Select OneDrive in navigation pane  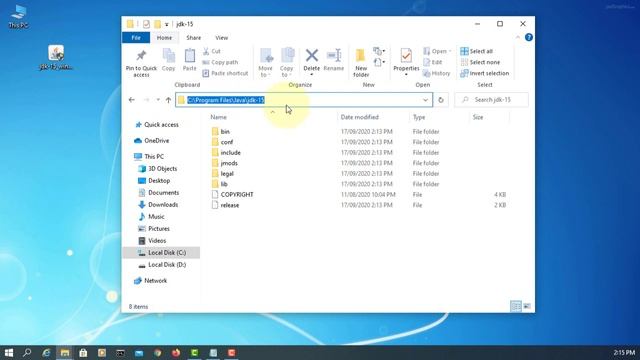pos(157,140)
